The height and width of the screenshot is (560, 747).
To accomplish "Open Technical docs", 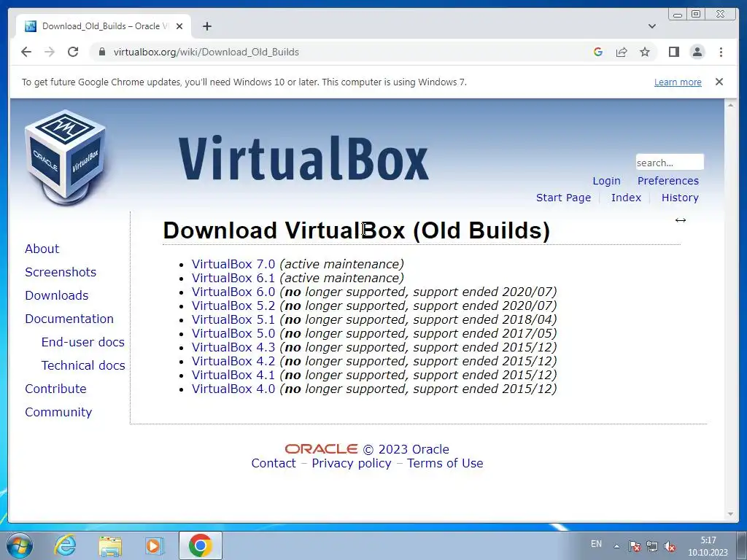I will (83, 365).
